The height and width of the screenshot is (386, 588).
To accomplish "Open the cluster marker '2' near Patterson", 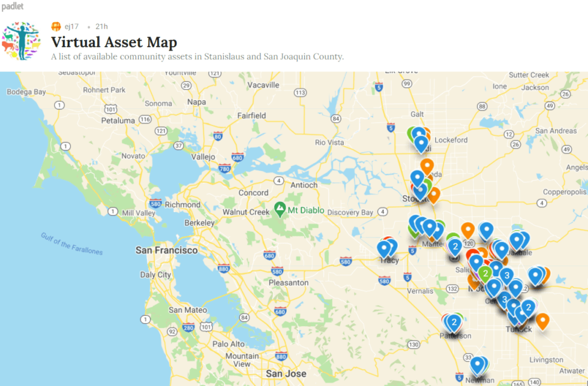I will [x=454, y=322].
